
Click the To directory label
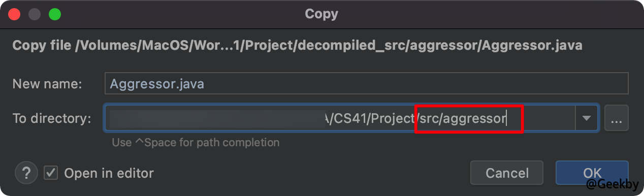52,119
